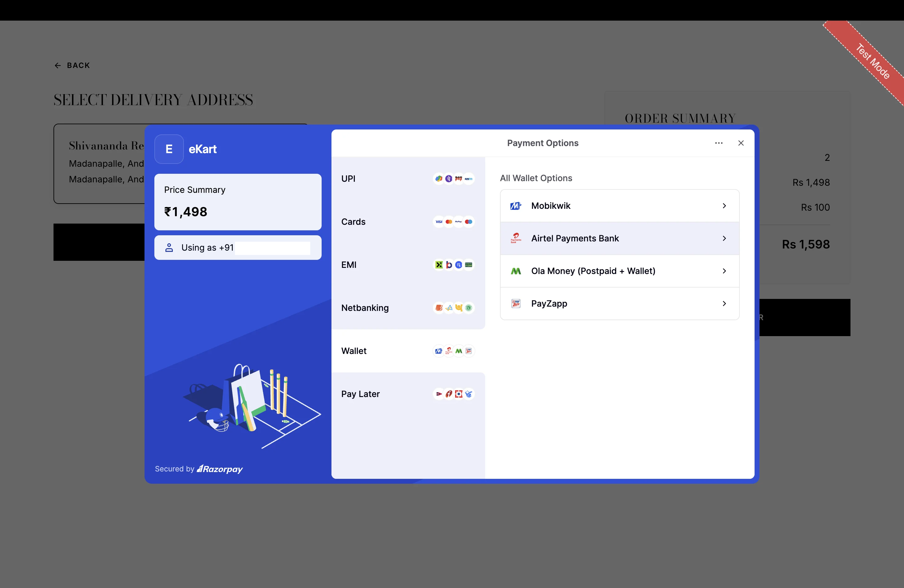
Task: Click the BACK link on checkout page
Action: (x=72, y=65)
